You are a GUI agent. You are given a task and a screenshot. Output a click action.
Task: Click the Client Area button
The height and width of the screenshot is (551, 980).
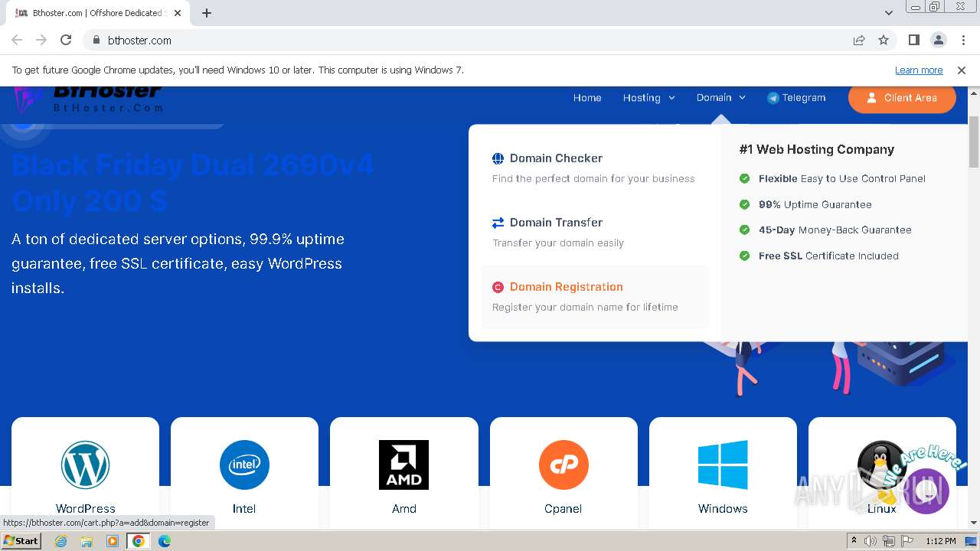(902, 98)
